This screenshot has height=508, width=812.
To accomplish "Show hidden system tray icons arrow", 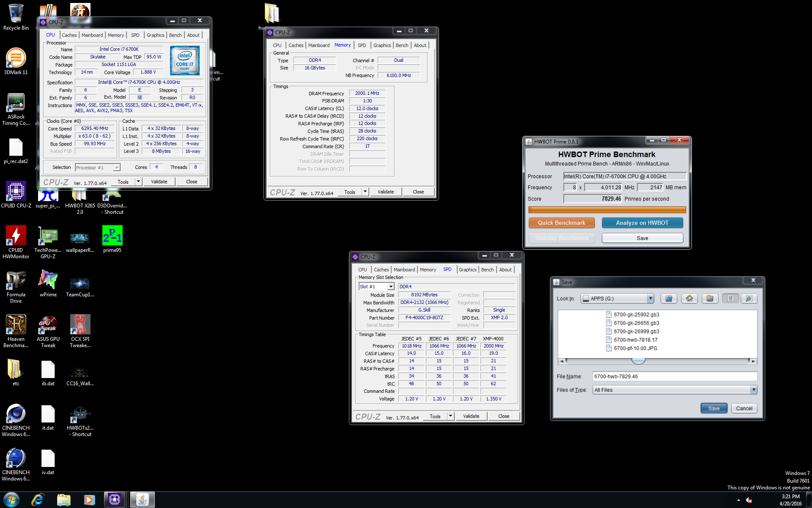I will [738, 500].
